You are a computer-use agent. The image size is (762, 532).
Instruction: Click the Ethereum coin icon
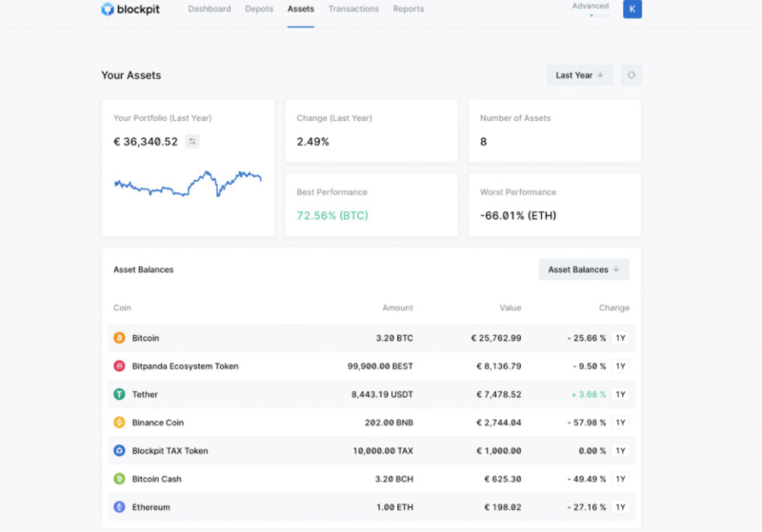pyautogui.click(x=119, y=507)
